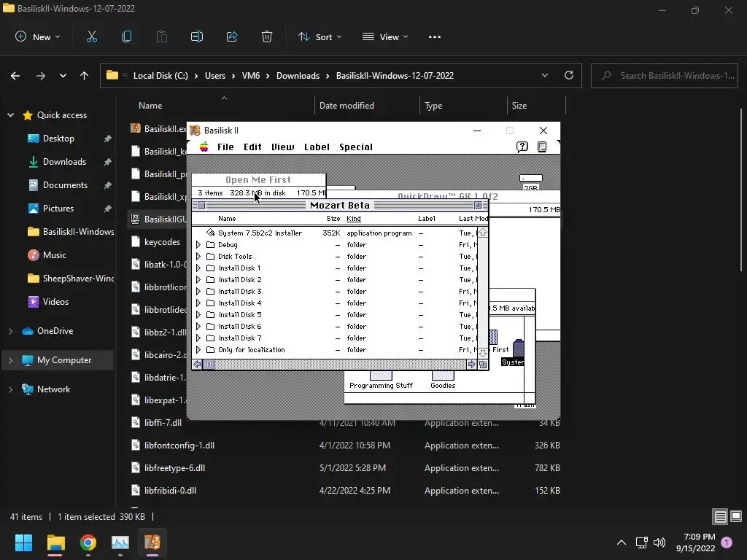Open the View menu in Mac Finder
This screenshot has height=560, width=747.
(283, 147)
